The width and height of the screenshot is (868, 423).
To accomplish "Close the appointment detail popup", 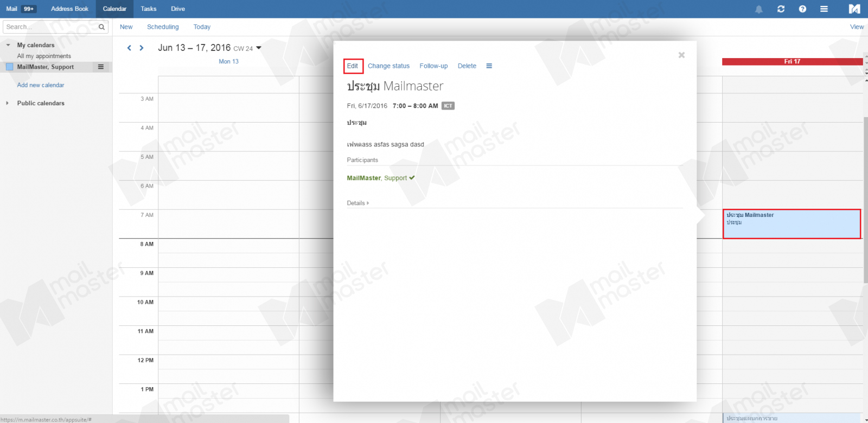I will point(681,55).
